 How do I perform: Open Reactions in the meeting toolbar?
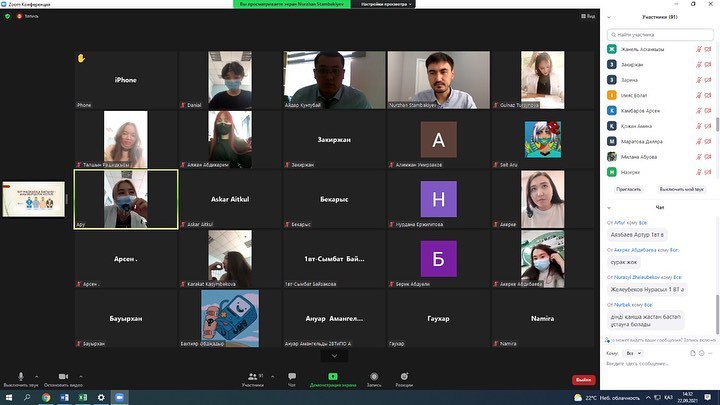click(404, 377)
